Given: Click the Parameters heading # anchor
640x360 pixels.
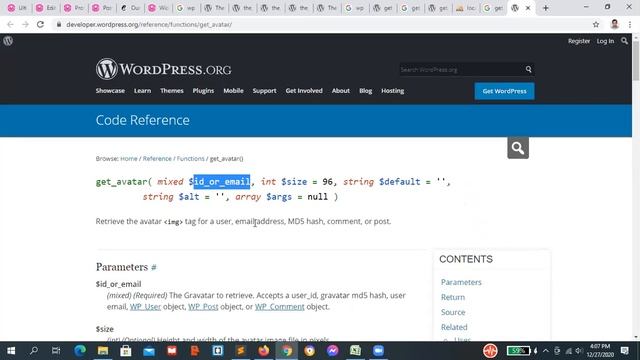Looking at the screenshot, I should pyautogui.click(x=154, y=267).
